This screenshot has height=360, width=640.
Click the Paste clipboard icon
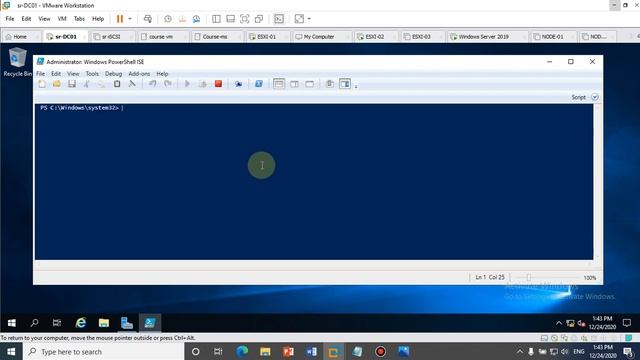point(117,84)
